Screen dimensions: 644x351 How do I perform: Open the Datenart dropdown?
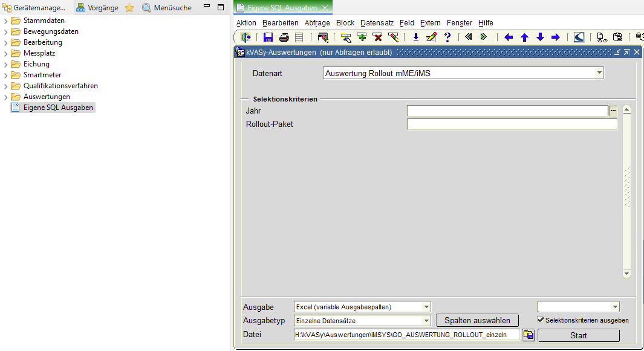click(x=599, y=73)
